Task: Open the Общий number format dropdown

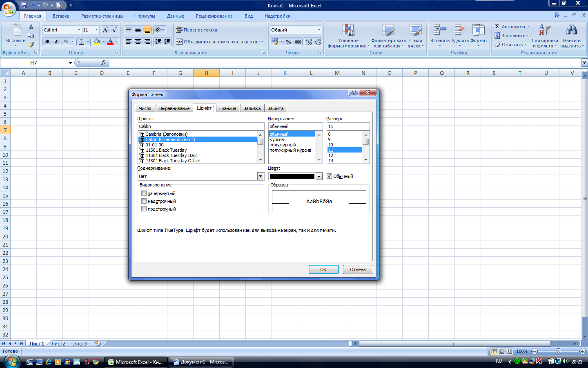Action: [x=319, y=30]
